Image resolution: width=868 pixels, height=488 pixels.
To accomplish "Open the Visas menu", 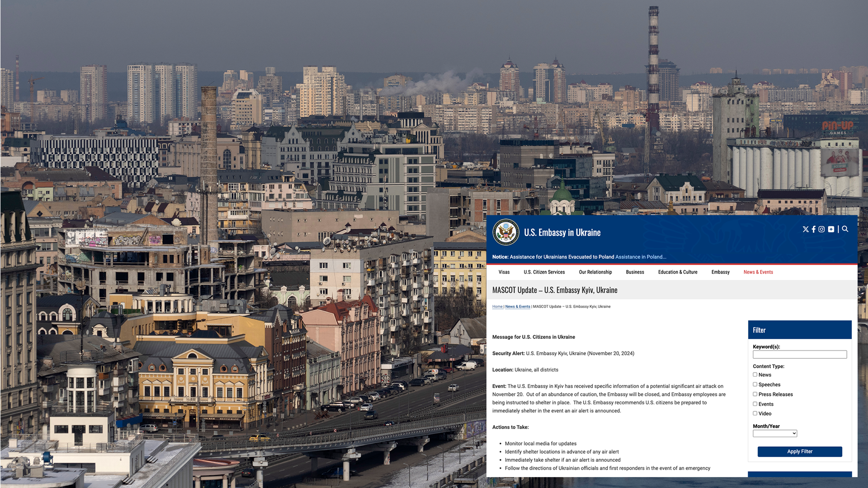I will [x=504, y=272].
